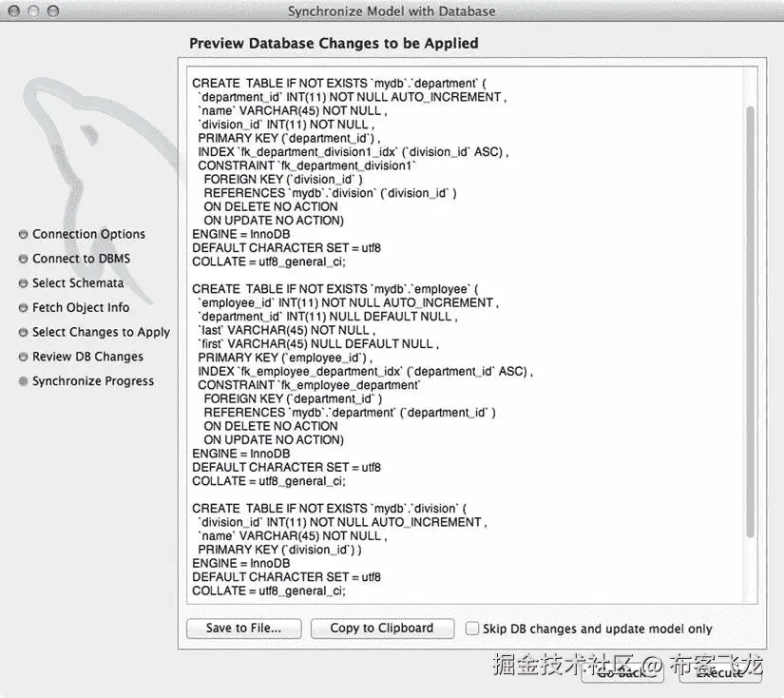Select the Connect to DBMS step
This screenshot has width=784, height=698.
point(81,259)
